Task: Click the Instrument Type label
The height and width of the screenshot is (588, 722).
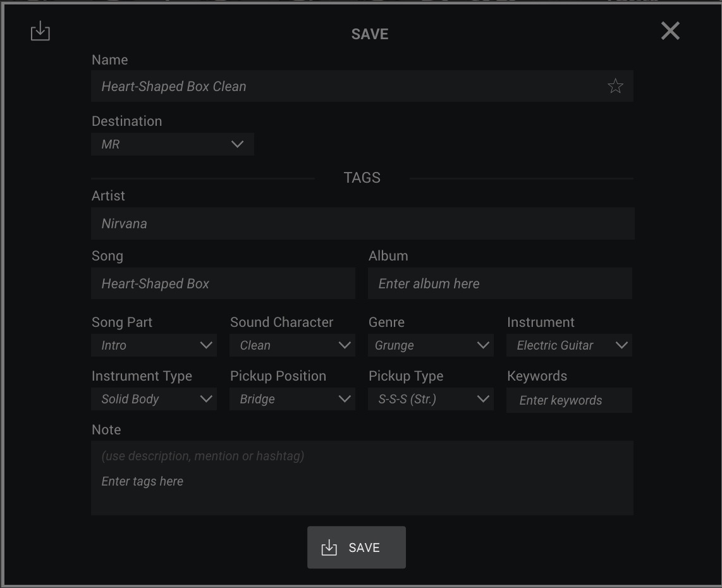Action: (142, 376)
